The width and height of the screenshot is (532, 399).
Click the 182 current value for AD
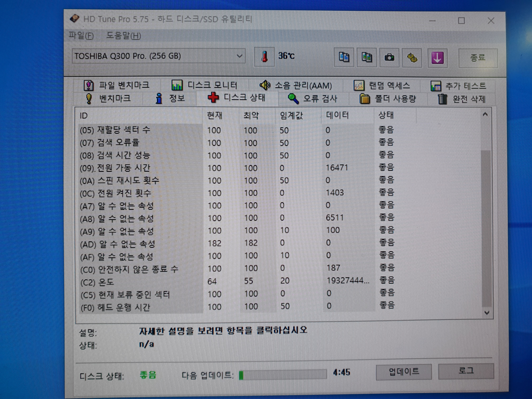point(215,243)
